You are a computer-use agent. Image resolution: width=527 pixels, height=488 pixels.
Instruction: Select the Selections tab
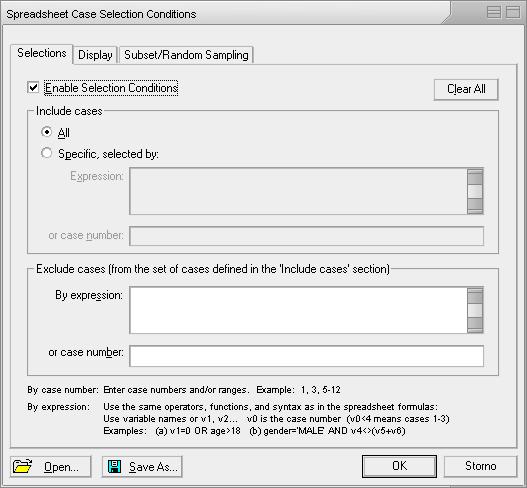click(42, 53)
